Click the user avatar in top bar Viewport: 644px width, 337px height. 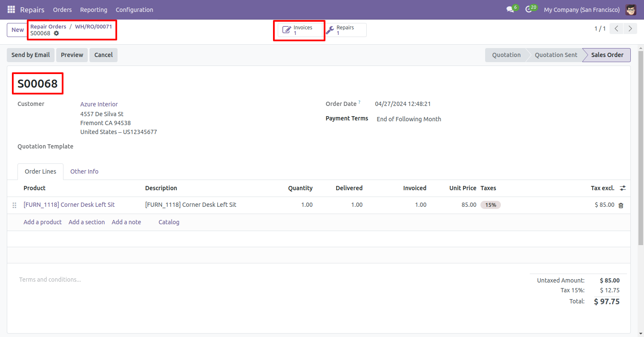[x=631, y=9]
